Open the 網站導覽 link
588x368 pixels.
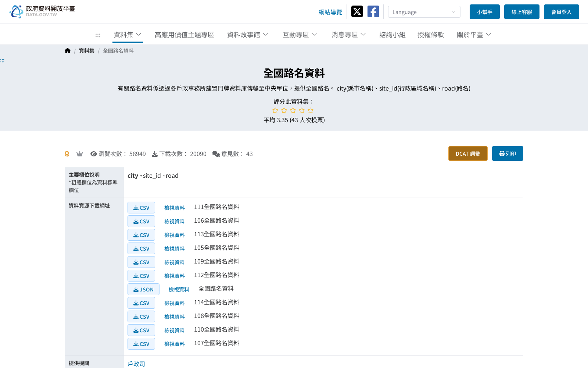point(330,12)
